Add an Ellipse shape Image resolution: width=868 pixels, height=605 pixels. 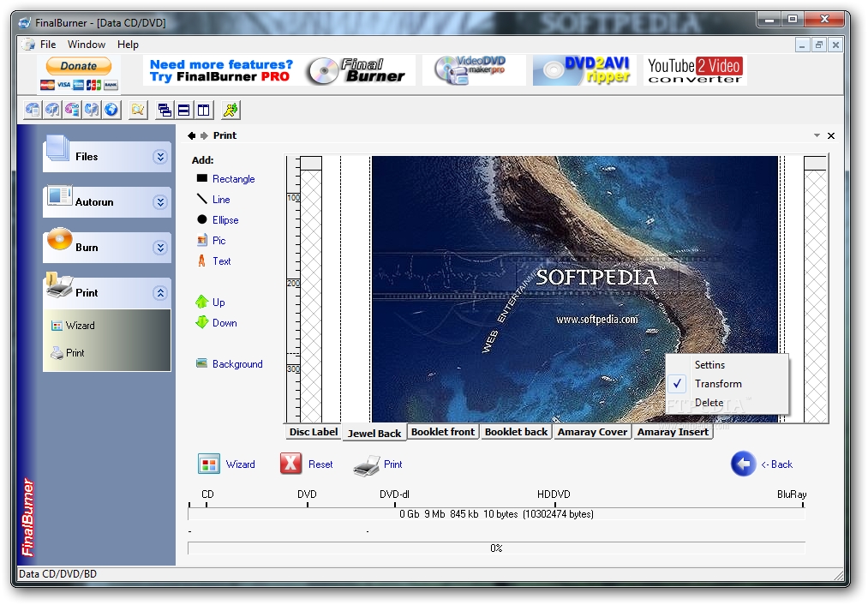[218, 219]
